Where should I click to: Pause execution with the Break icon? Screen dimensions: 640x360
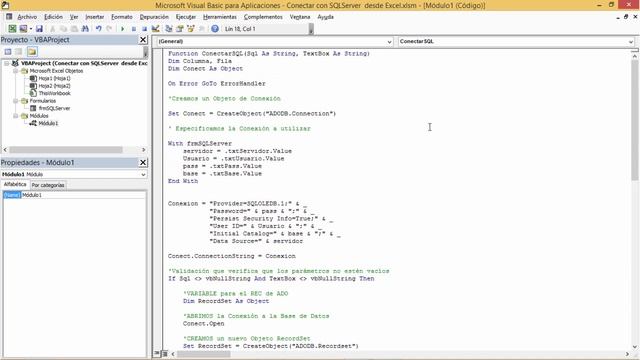pos(133,29)
